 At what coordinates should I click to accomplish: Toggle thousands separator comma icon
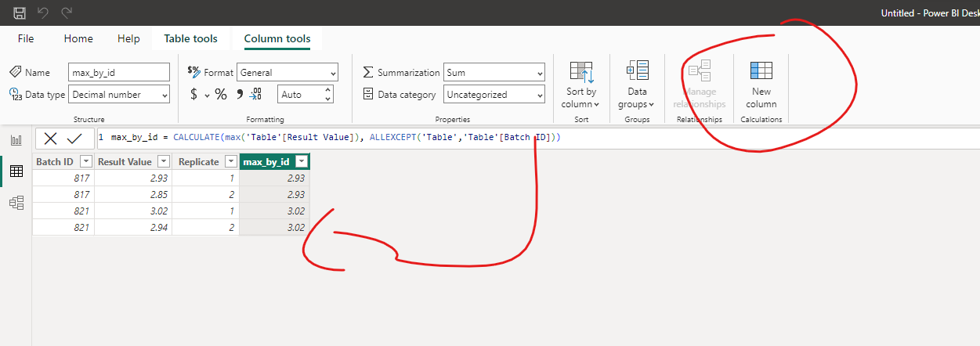click(x=240, y=94)
